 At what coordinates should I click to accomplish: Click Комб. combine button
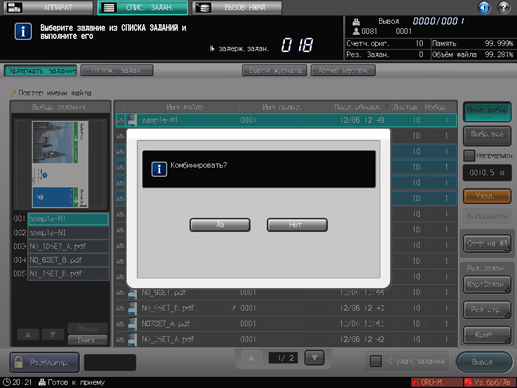coord(487,335)
